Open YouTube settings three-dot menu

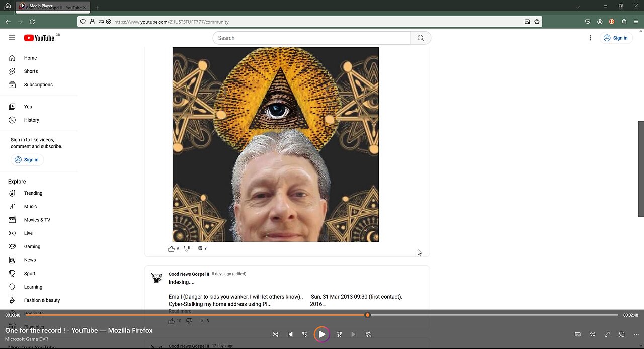pyautogui.click(x=590, y=38)
